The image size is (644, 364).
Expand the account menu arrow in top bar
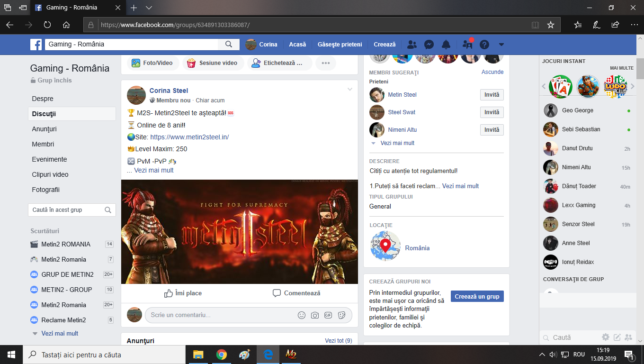(x=501, y=45)
